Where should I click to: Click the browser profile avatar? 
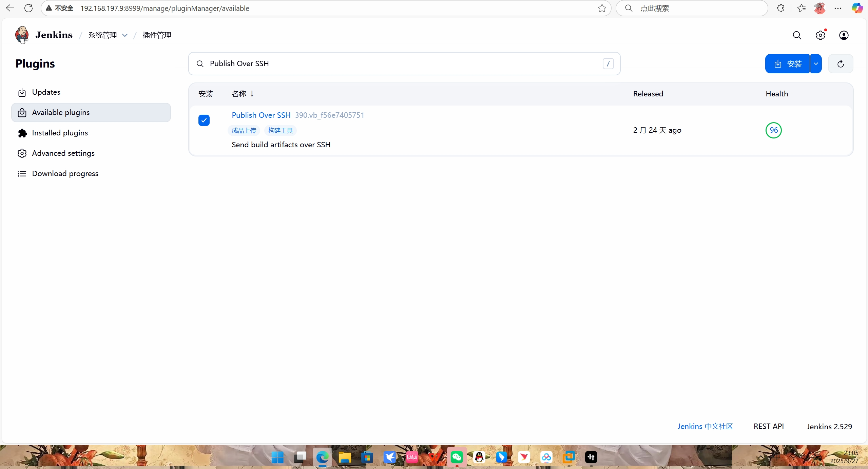tap(819, 8)
